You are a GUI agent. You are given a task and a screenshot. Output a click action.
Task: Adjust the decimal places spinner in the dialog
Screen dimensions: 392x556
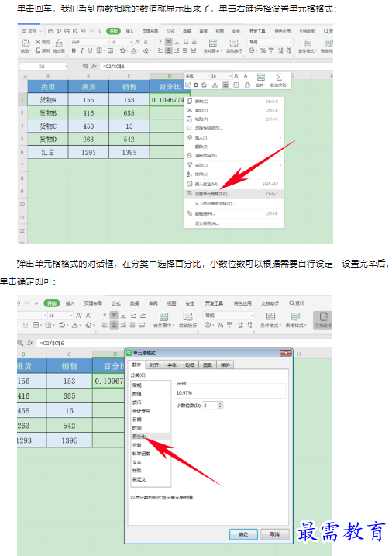point(220,405)
